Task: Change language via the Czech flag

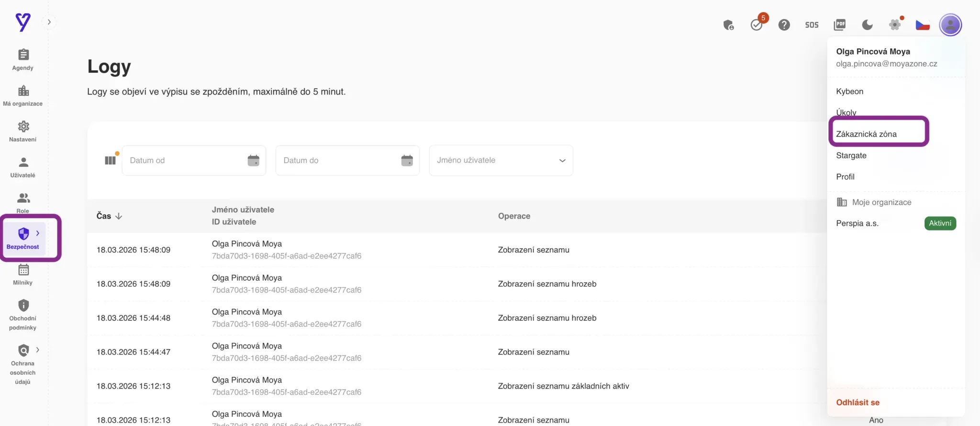Action: (923, 25)
